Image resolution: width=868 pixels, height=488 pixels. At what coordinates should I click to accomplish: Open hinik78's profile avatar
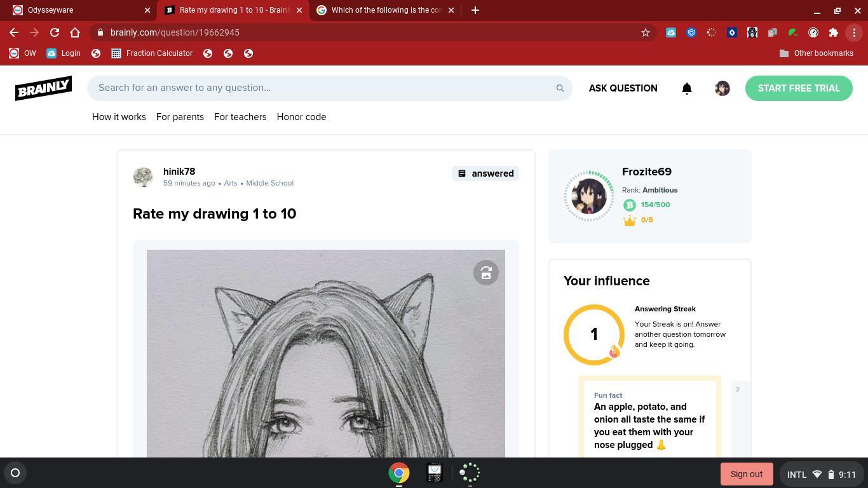pyautogui.click(x=143, y=177)
